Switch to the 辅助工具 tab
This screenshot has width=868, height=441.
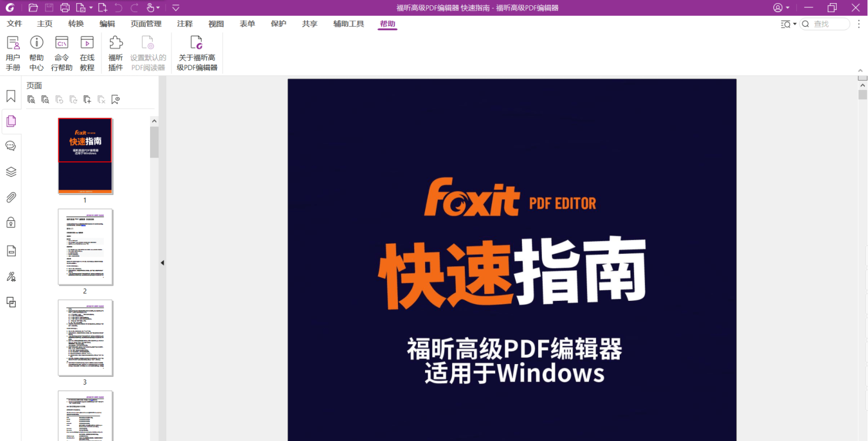349,24
